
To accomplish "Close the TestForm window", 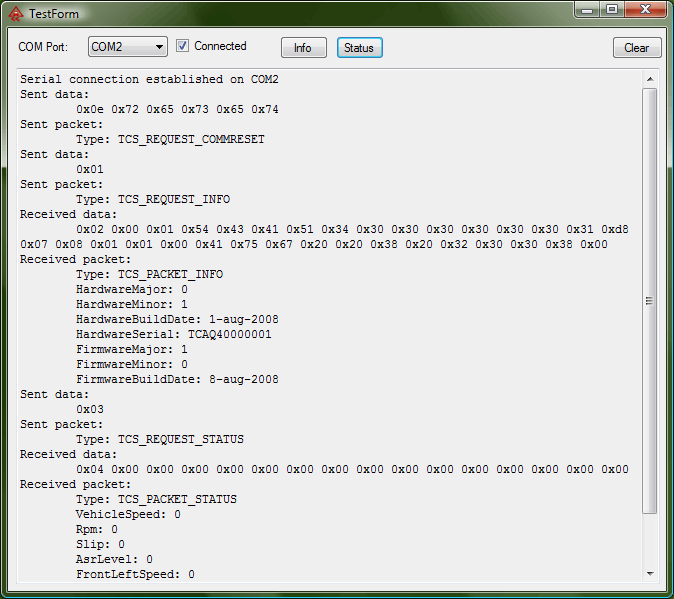I will pos(645,10).
